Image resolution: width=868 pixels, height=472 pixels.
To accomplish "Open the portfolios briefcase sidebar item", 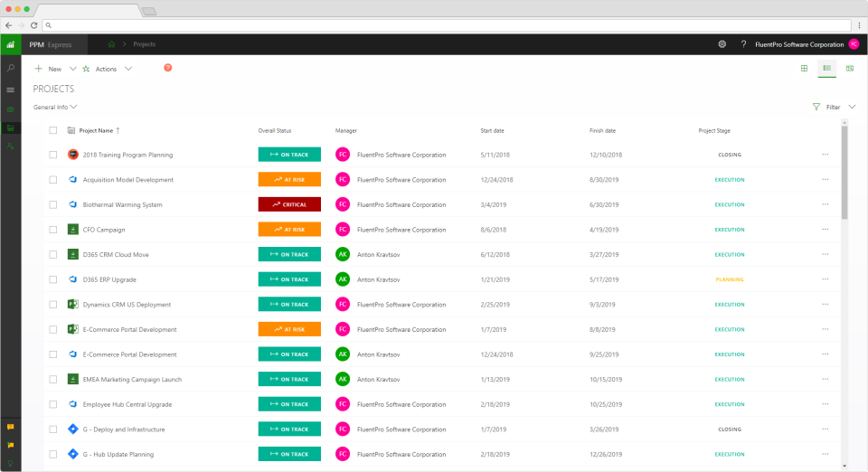I will [11, 109].
